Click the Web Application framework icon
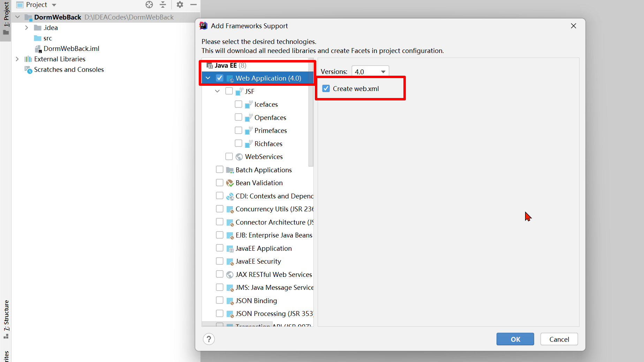The height and width of the screenshot is (362, 644). click(230, 78)
